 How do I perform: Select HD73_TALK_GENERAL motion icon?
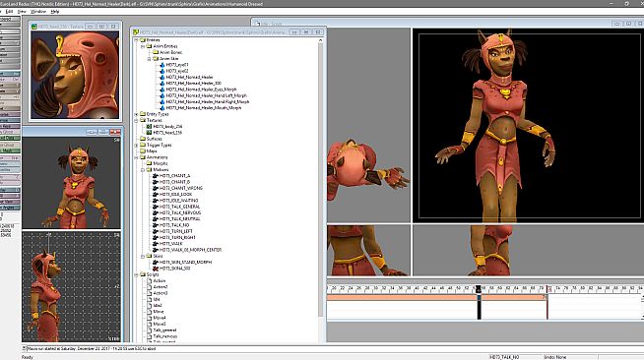156,207
